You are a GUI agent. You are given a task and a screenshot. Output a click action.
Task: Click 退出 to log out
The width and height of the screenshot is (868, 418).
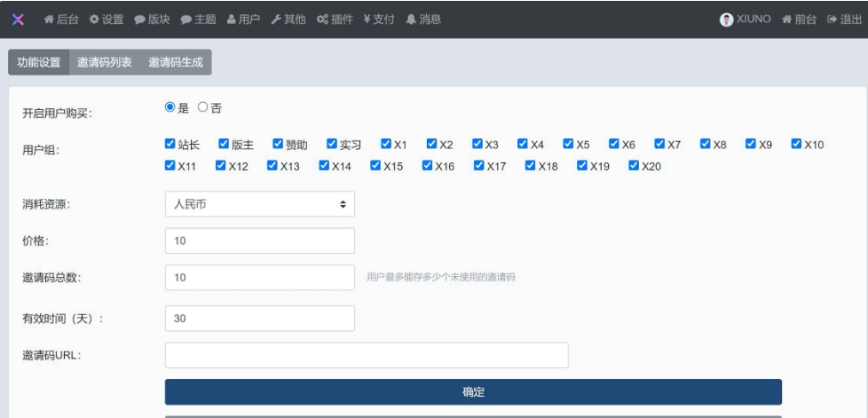pyautogui.click(x=844, y=20)
